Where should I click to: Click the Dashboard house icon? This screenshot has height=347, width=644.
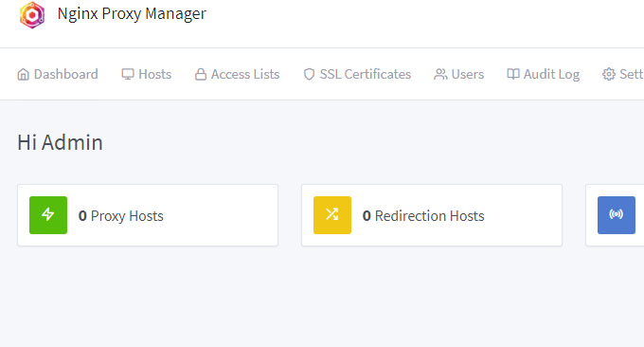click(24, 74)
